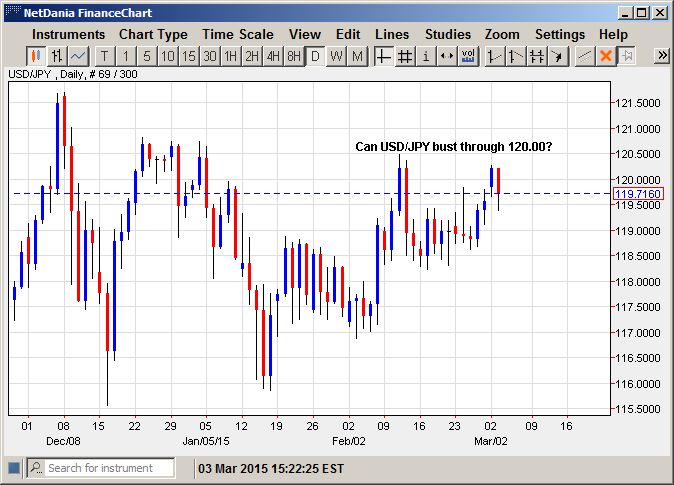Screen dimensions: 674x485
Task: Click the Mar/02 date axis label
Action: (x=490, y=441)
